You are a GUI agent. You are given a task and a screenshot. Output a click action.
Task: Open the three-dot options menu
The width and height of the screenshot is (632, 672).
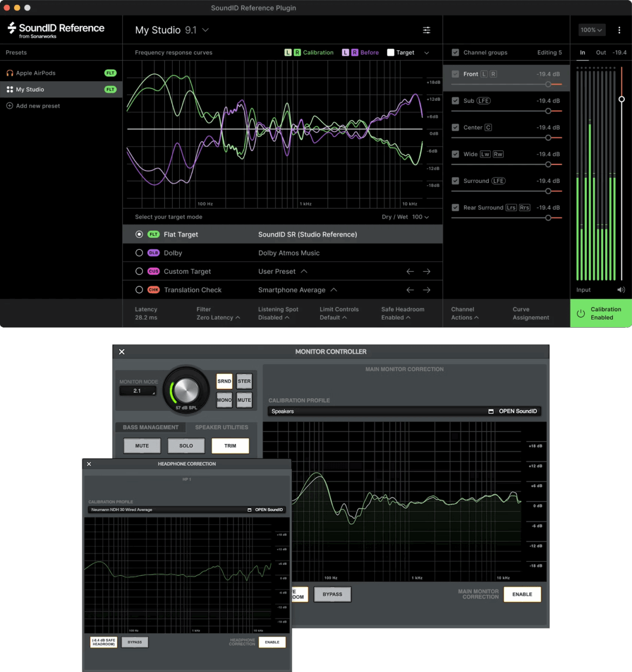[x=619, y=30]
